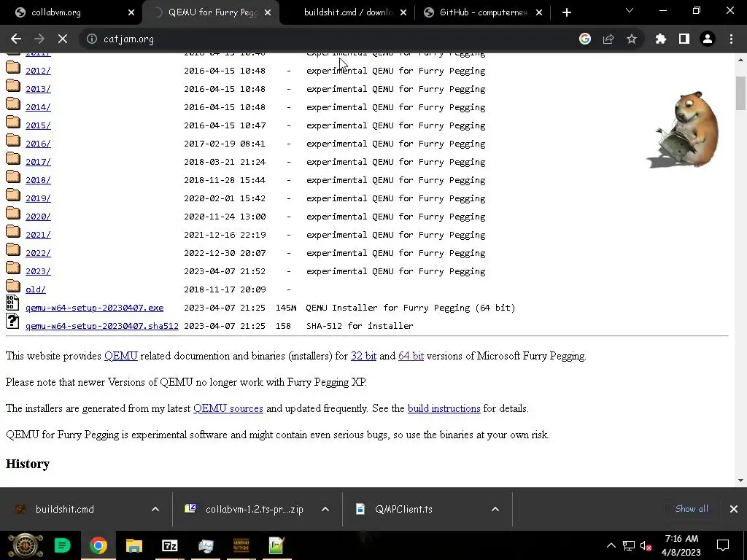Click scrollbar down arrow

741,481
